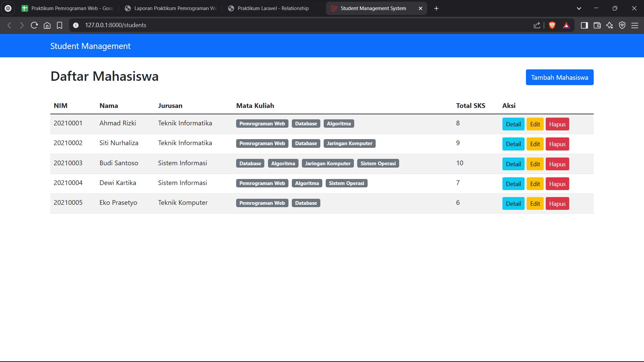
Task: Click the Brave Rewards triangle icon
Action: pos(567,25)
